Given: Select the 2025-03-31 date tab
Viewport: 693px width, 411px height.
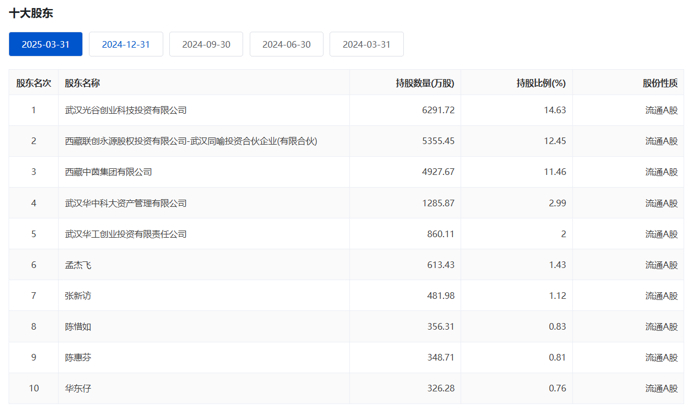Looking at the screenshot, I should coord(46,44).
